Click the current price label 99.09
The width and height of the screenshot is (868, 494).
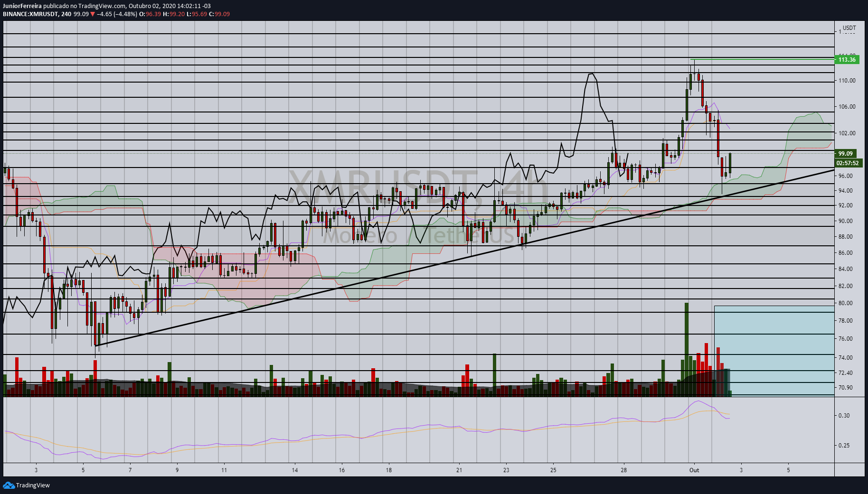845,153
